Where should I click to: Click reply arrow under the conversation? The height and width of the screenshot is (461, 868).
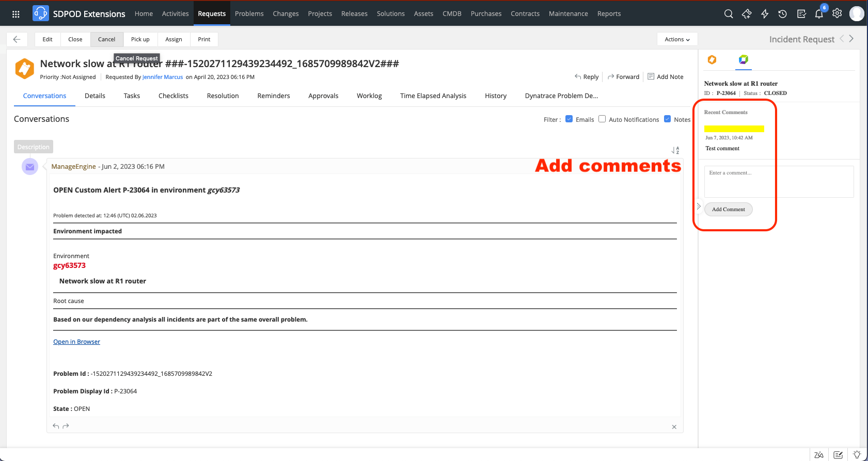(x=56, y=426)
